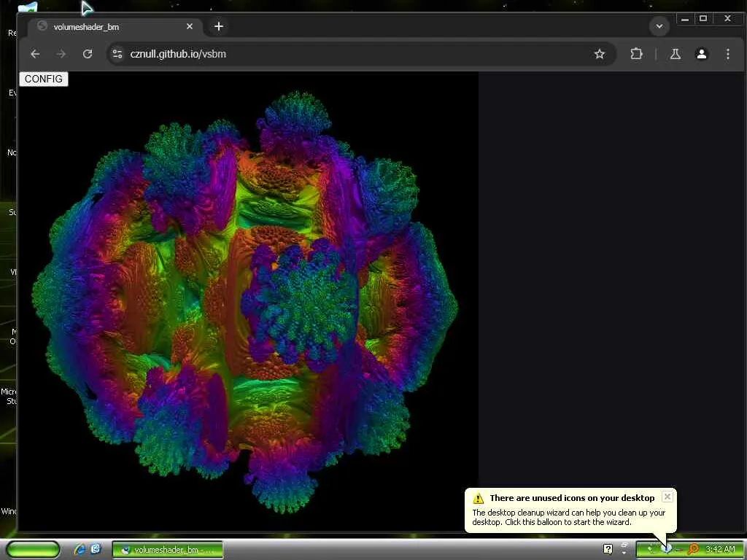Open the CONFIG panel

43,79
